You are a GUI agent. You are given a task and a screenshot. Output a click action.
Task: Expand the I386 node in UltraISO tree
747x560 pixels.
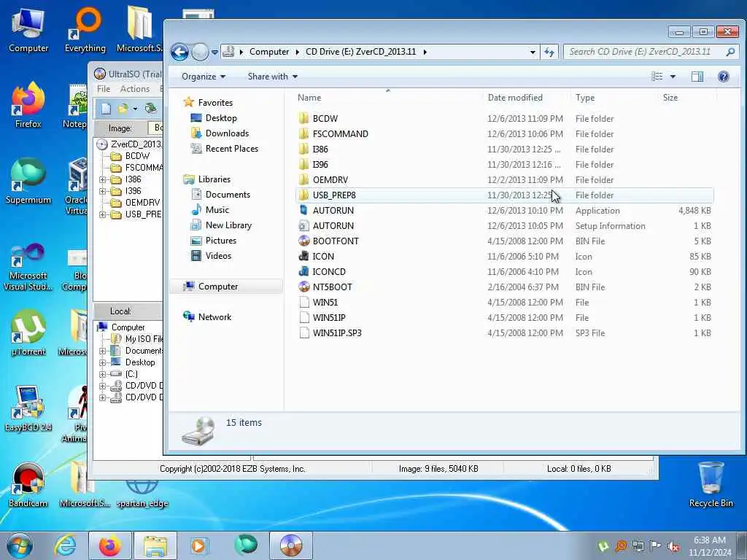tap(102, 179)
